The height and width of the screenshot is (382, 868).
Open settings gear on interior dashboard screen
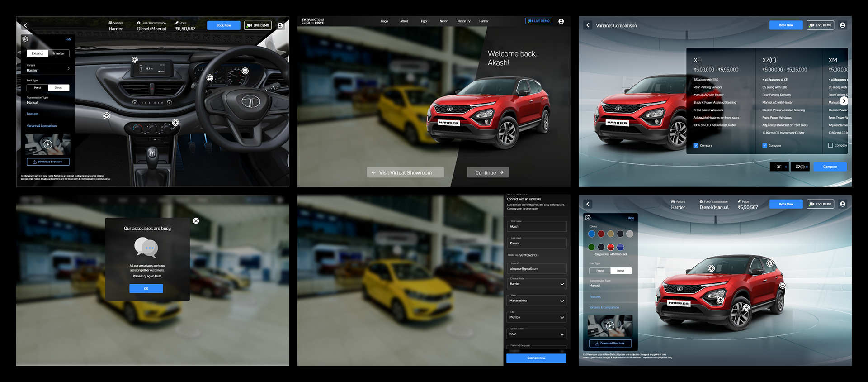25,39
